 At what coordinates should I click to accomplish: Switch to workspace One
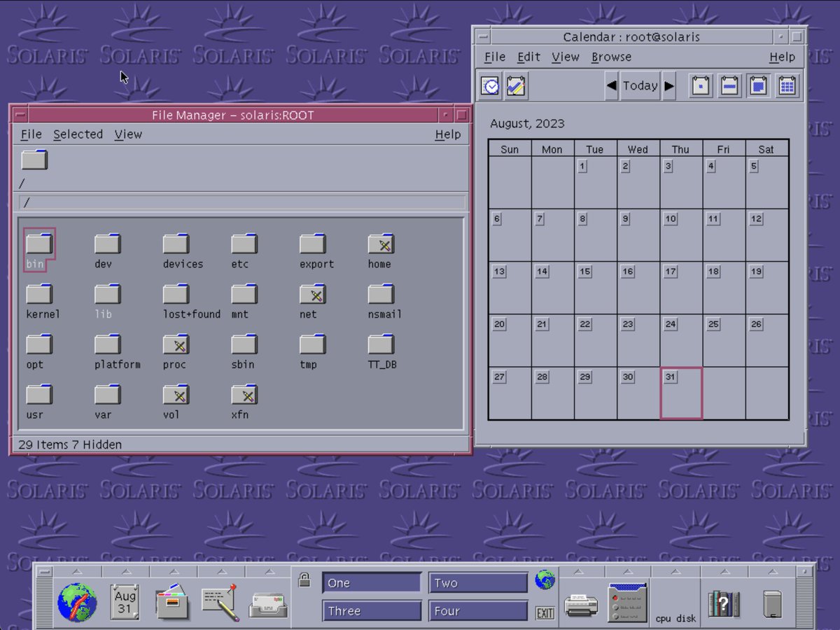coord(372,583)
